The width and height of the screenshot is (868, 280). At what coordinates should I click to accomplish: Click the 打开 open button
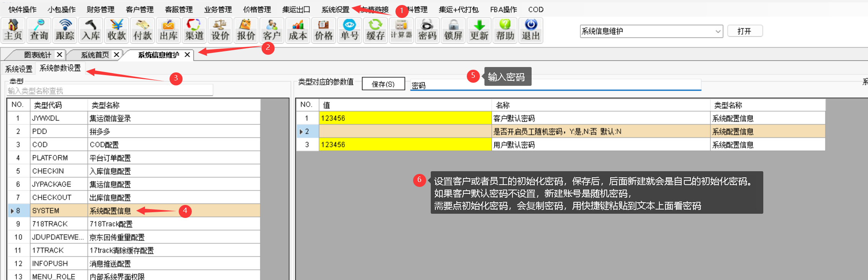744,31
